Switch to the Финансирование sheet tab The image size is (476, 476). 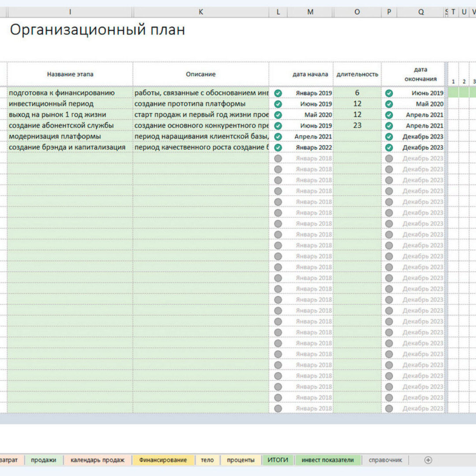(163, 460)
